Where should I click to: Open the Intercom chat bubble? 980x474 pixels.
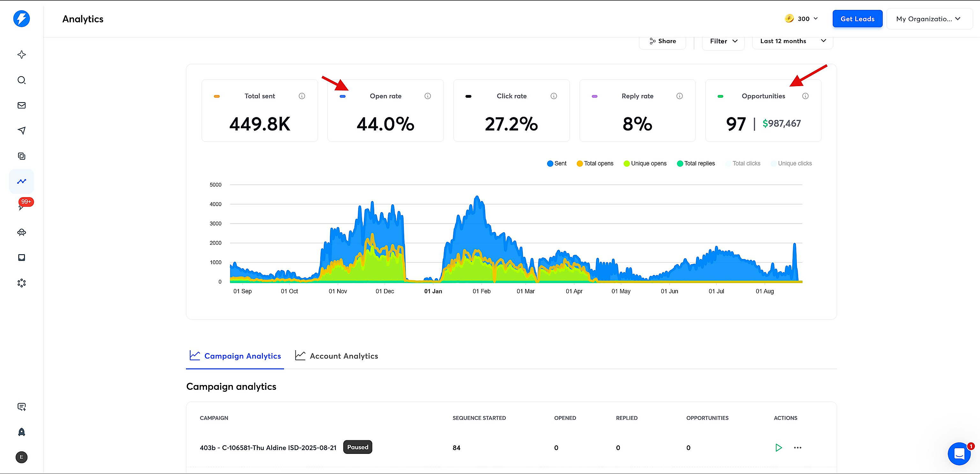[959, 454]
